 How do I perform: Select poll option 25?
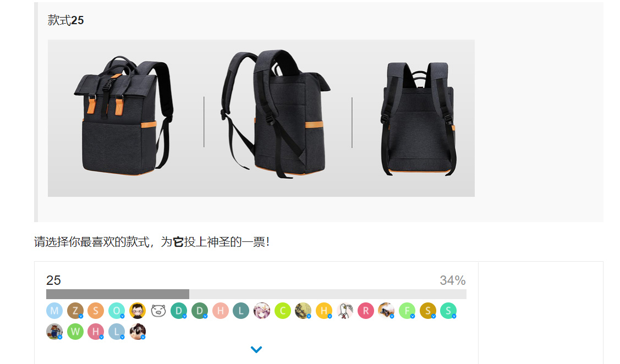(x=53, y=280)
